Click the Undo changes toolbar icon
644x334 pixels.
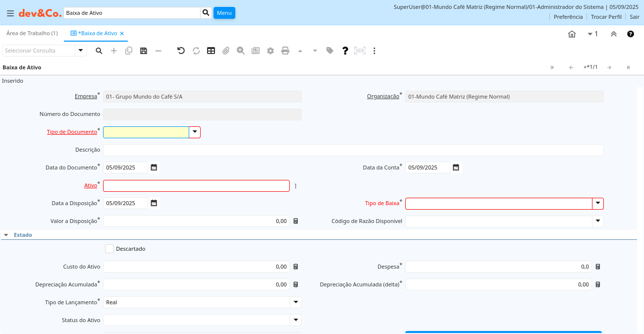pyautogui.click(x=181, y=51)
